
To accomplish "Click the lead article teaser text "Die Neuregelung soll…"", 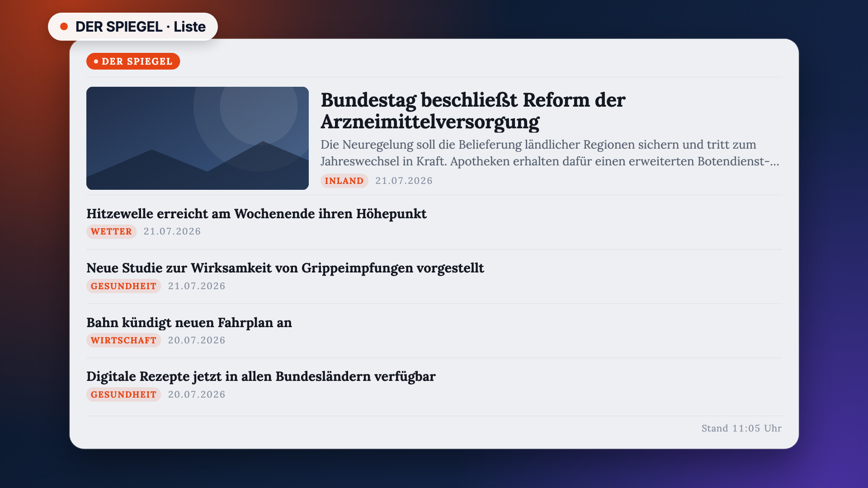I will pos(550,153).
